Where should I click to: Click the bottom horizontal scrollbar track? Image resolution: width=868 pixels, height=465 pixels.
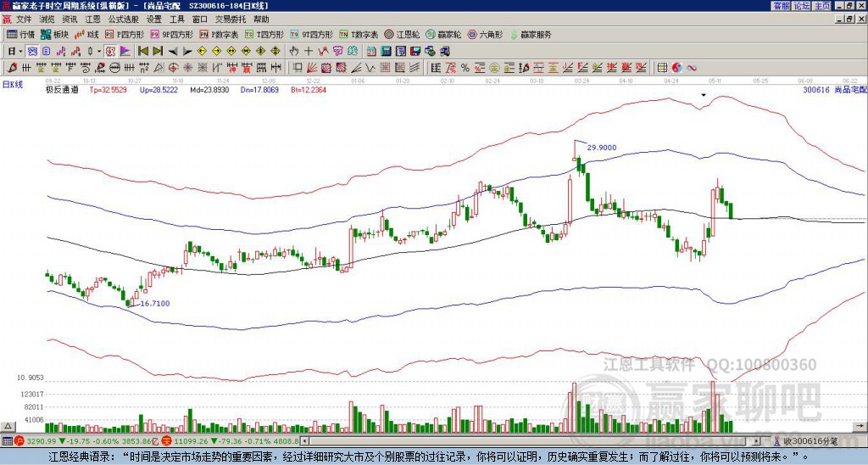point(531,441)
